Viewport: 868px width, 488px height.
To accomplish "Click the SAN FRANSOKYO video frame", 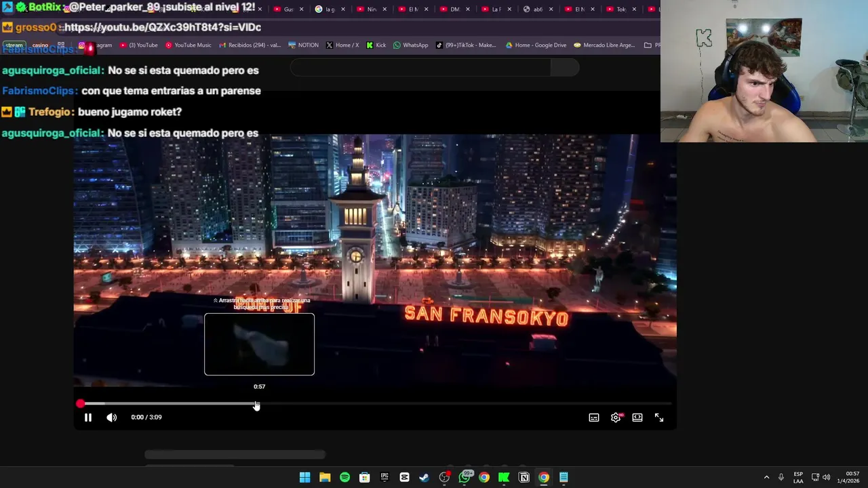I will click(375, 261).
